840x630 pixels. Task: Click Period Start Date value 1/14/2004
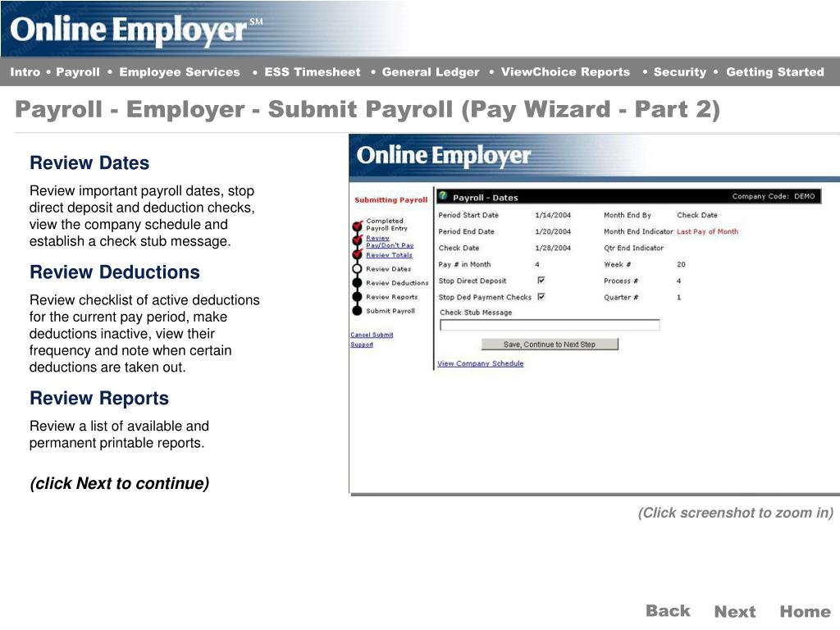553,215
